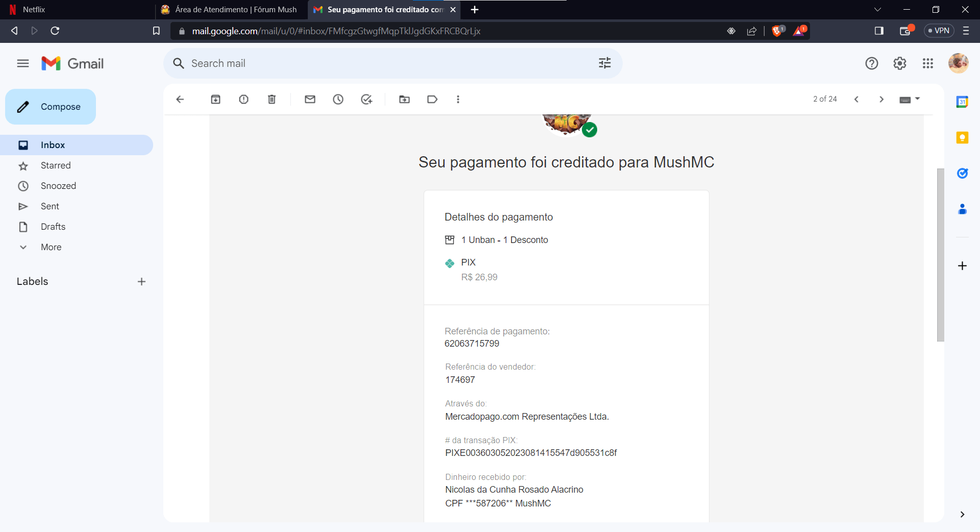Open Brave Rewards icon
The image size is (980, 532).
pos(800,31)
